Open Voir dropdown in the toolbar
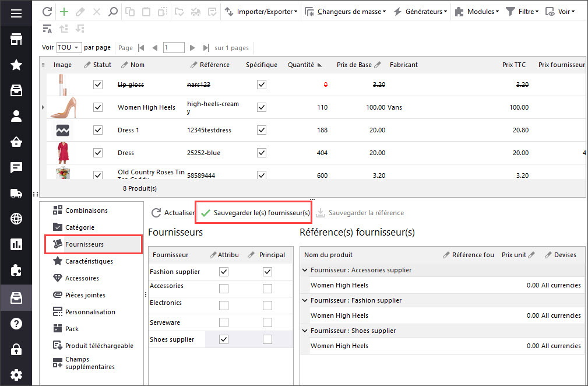The height and width of the screenshot is (386, 588). coord(560,12)
